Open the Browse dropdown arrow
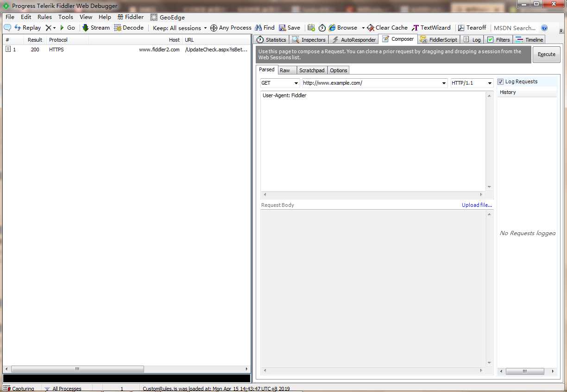The image size is (567, 392). pos(363,28)
